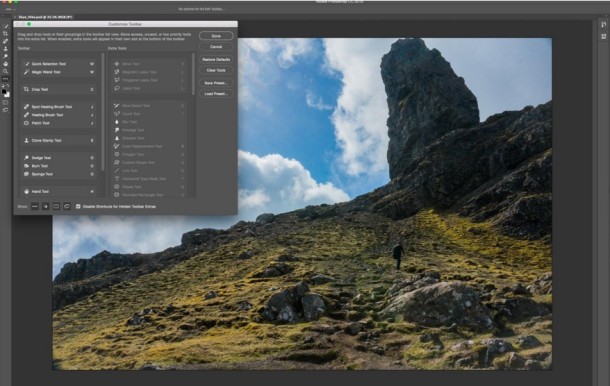
Task: Click Done button in Customize Toolbar
Action: pyautogui.click(x=216, y=36)
